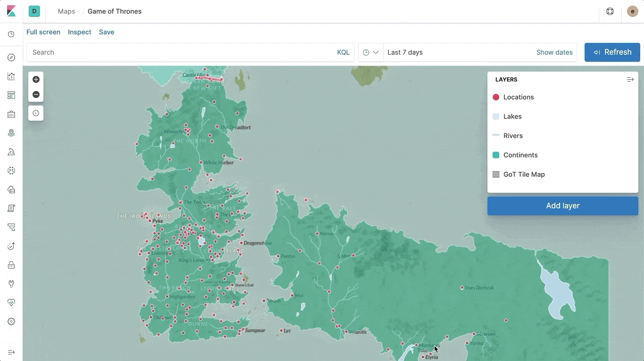The height and width of the screenshot is (361, 644).
Task: Click the red Locations layer swatch
Action: (496, 97)
